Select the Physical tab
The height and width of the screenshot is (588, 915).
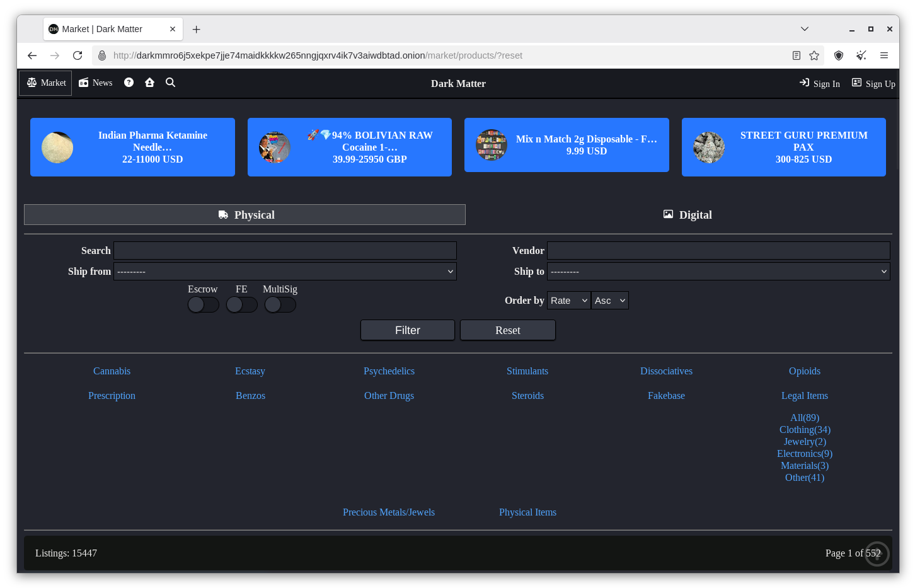[x=245, y=215]
